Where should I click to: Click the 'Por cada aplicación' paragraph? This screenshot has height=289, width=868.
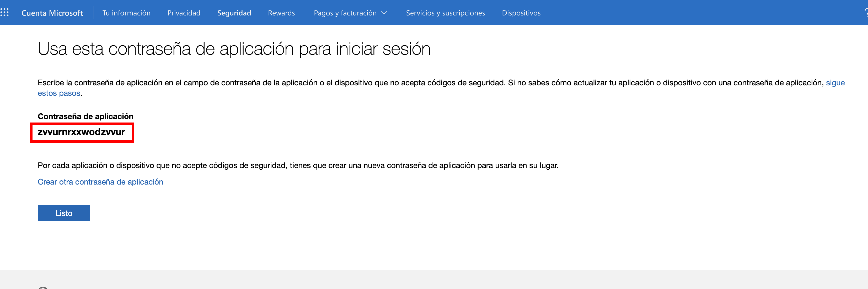[x=298, y=165]
